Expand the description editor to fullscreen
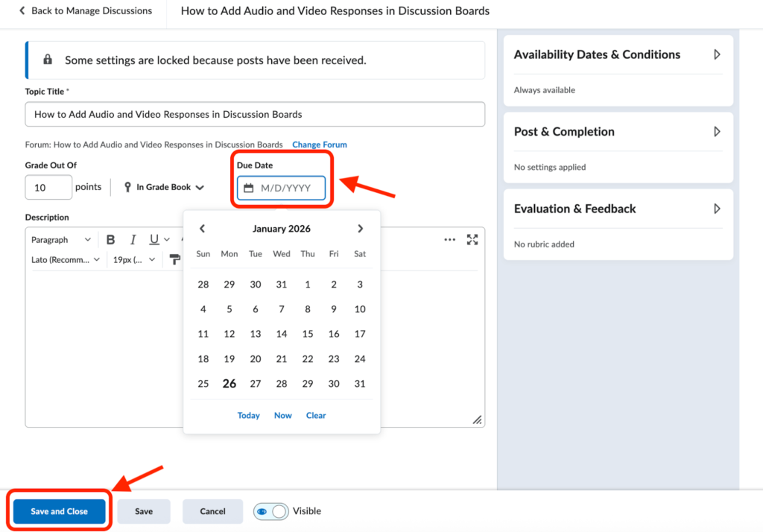Screen dimensions: 763x532 [x=472, y=240]
